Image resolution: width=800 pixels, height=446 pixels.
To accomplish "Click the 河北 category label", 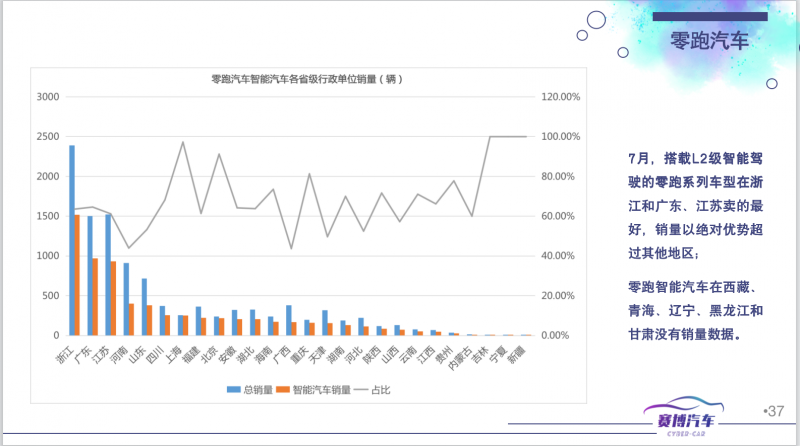I will tap(354, 354).
